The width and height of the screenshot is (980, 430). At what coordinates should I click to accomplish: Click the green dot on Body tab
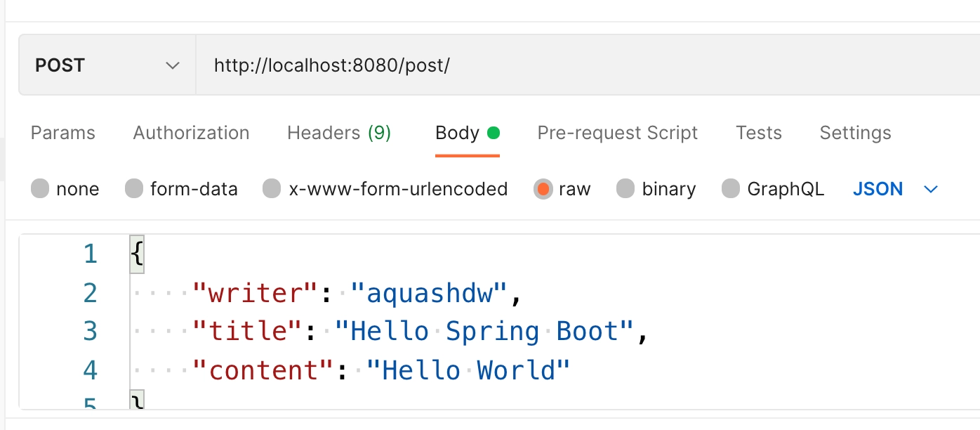pyautogui.click(x=494, y=132)
